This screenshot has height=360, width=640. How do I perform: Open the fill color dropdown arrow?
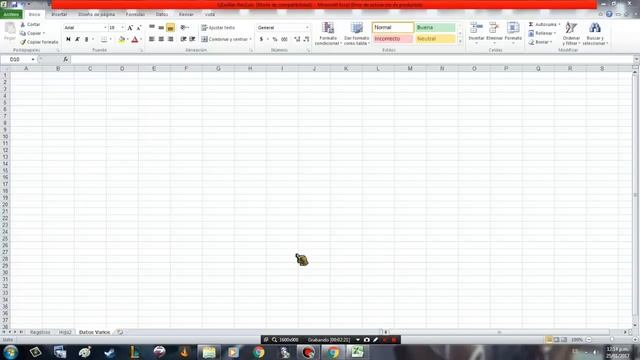(127, 40)
